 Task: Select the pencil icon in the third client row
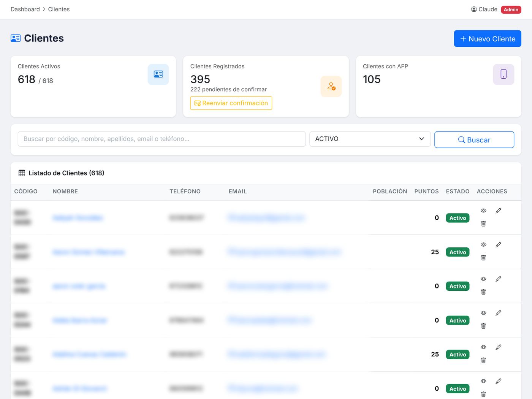(x=499, y=279)
